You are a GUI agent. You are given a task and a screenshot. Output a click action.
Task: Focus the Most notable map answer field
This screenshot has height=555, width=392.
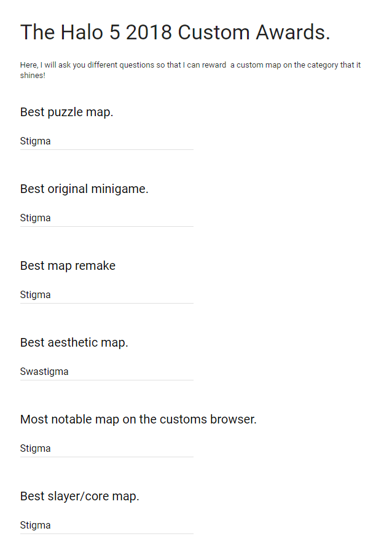point(106,449)
